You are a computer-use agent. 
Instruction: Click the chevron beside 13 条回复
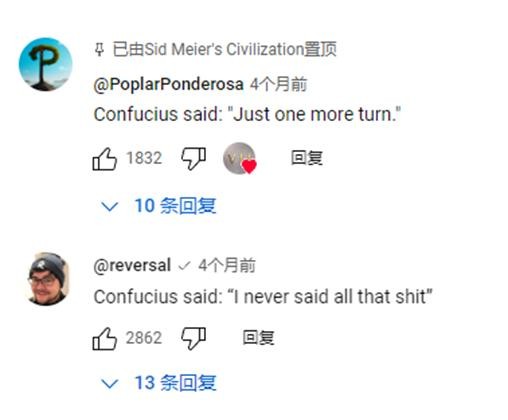[110, 384]
